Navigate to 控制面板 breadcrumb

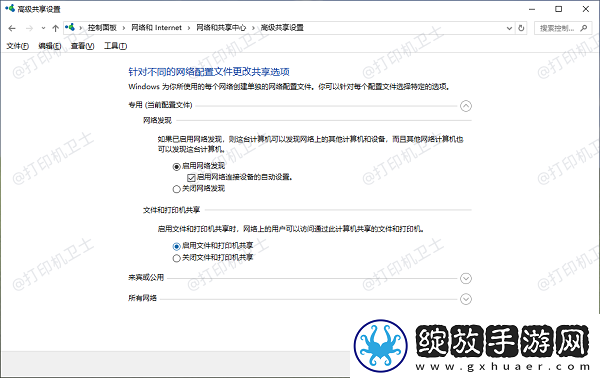[102, 28]
